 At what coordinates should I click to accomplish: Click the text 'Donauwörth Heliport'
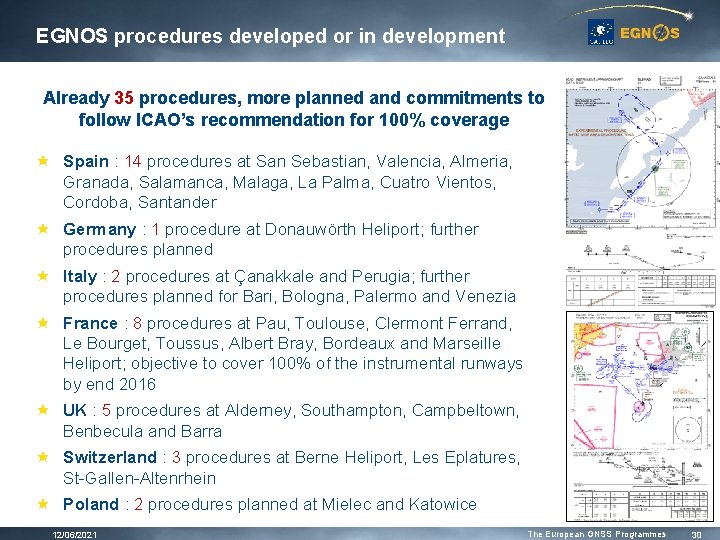[x=343, y=229]
